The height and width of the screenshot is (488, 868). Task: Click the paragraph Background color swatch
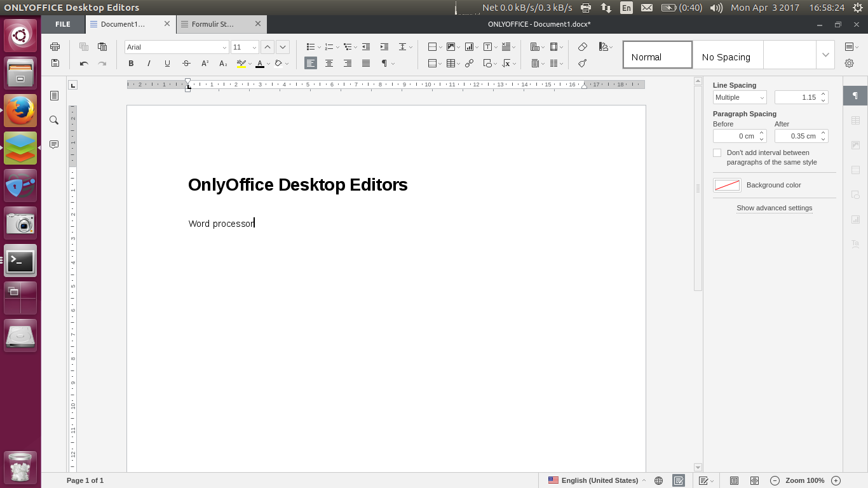[x=726, y=185]
